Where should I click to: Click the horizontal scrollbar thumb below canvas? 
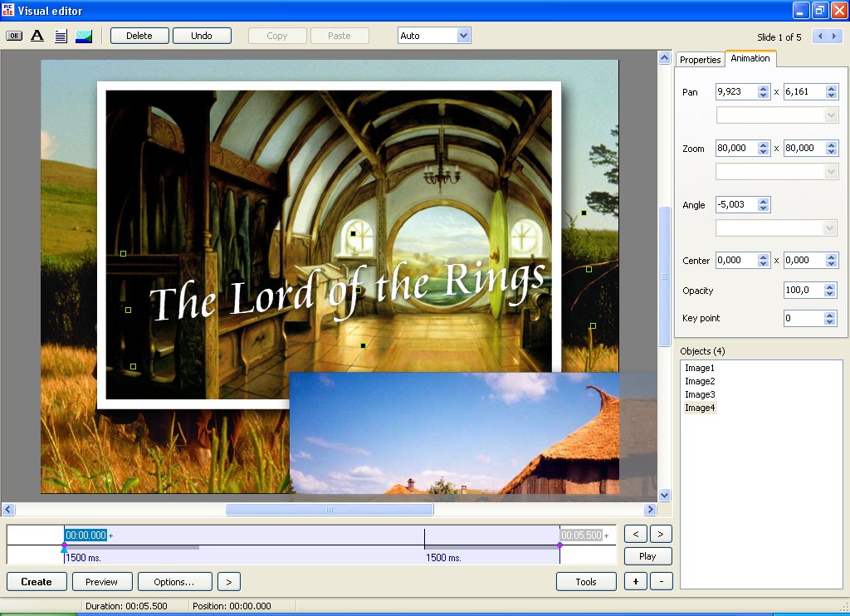[330, 510]
